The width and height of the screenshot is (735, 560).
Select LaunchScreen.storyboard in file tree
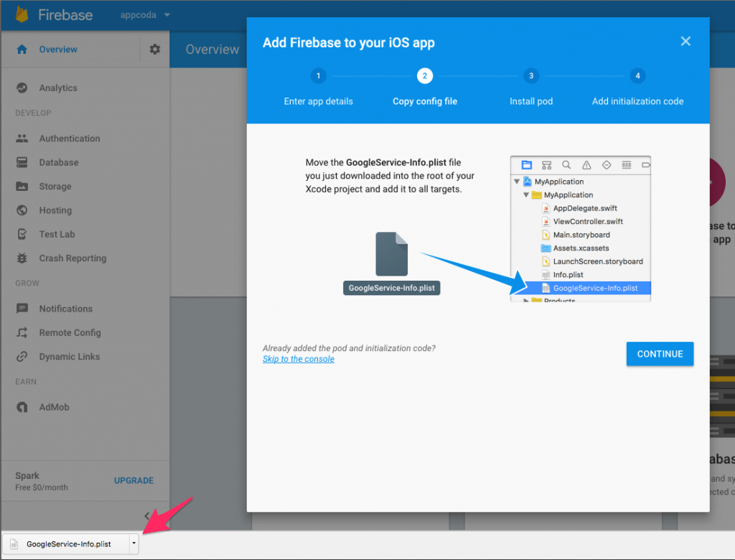pos(598,261)
